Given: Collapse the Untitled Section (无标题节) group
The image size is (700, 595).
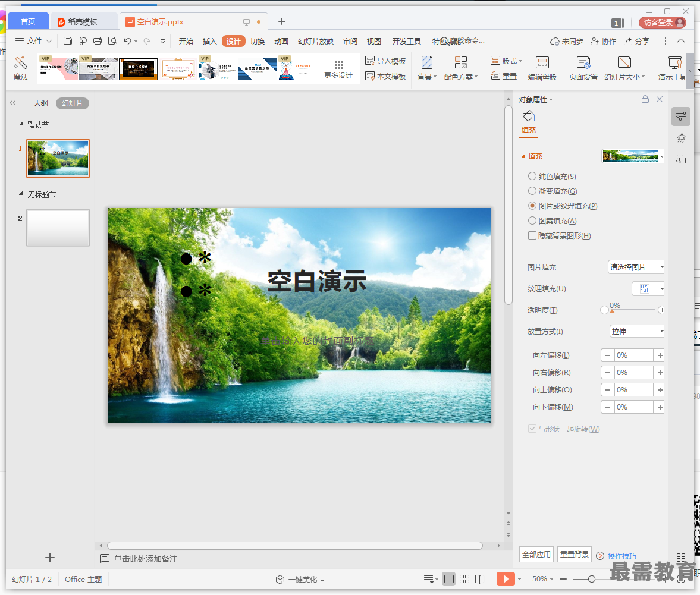Looking at the screenshot, I should 21,194.
